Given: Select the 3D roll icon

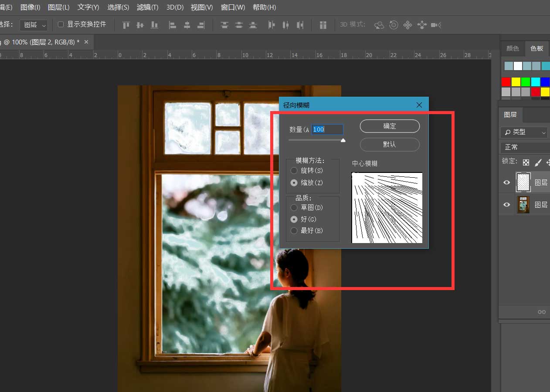Looking at the screenshot, I should pos(394,25).
